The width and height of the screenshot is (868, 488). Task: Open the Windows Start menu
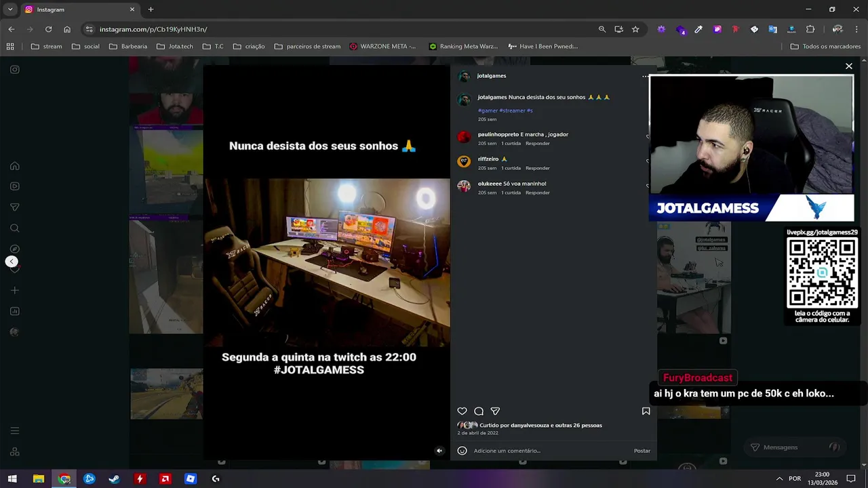click(x=12, y=479)
